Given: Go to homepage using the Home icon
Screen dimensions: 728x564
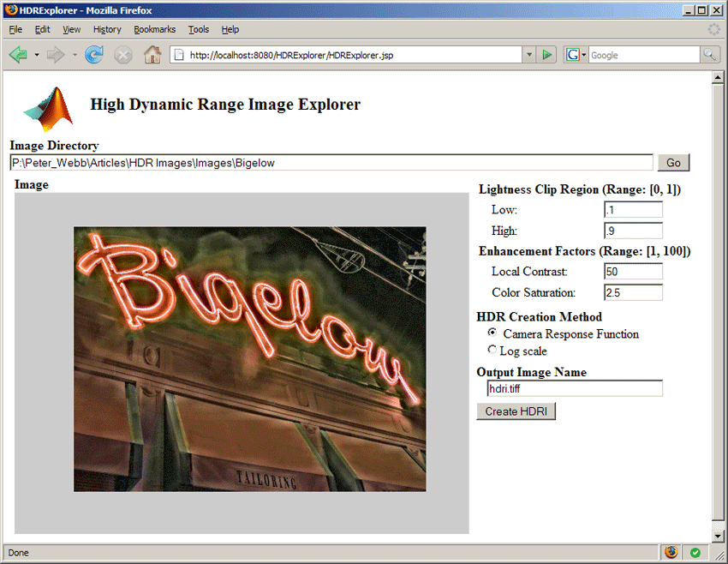Looking at the screenshot, I should click(x=152, y=53).
